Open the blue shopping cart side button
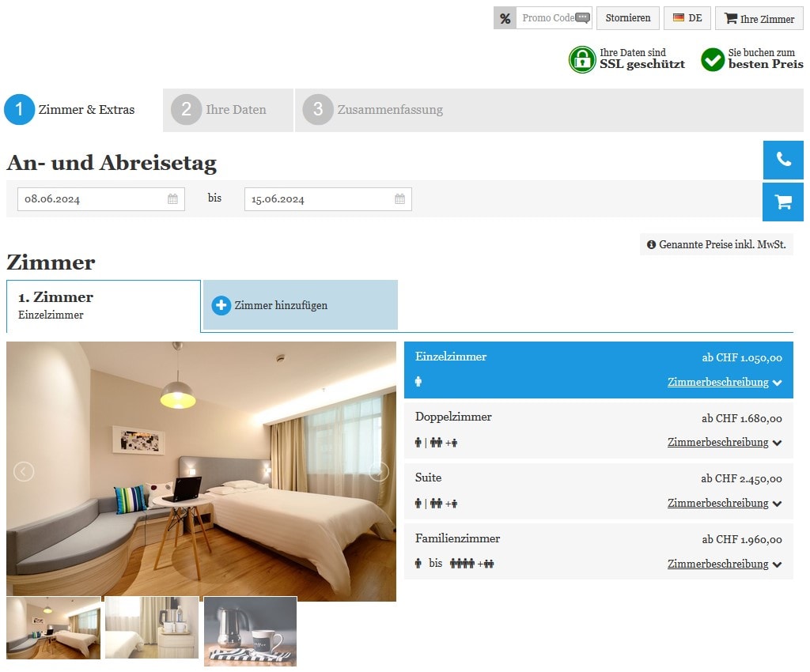 (x=783, y=202)
